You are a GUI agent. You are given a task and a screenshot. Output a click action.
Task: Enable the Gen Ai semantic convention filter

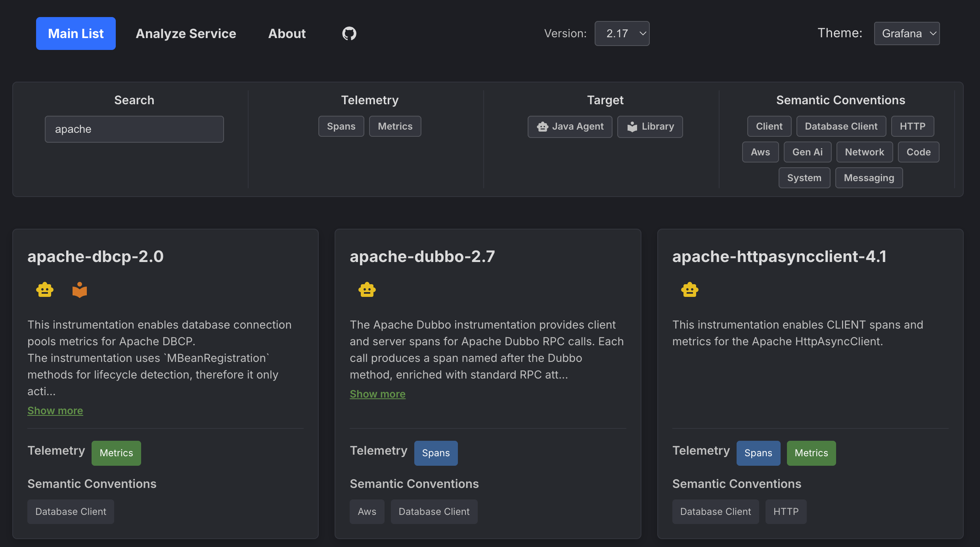tap(807, 152)
